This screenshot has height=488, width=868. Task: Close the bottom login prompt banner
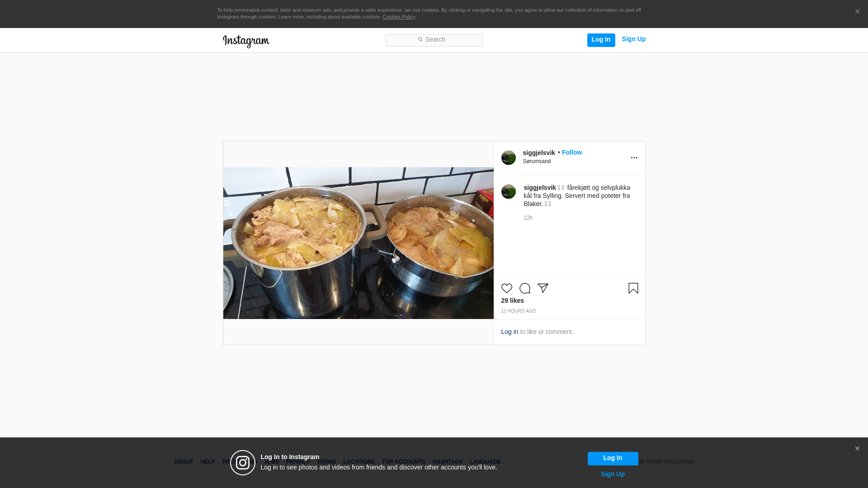coord(857,449)
